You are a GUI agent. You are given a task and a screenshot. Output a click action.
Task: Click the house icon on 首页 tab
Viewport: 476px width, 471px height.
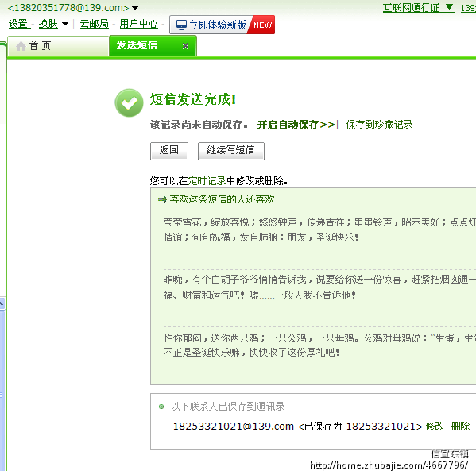coord(21,46)
